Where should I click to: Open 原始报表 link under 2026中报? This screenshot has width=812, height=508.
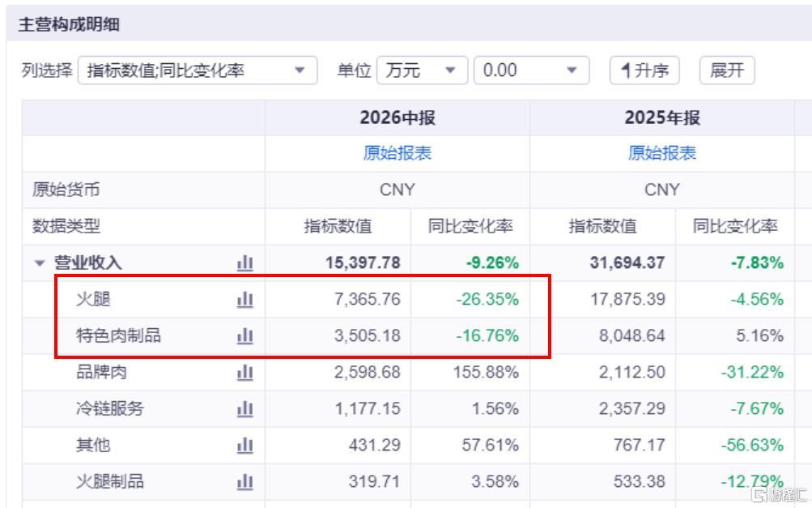coord(397,153)
